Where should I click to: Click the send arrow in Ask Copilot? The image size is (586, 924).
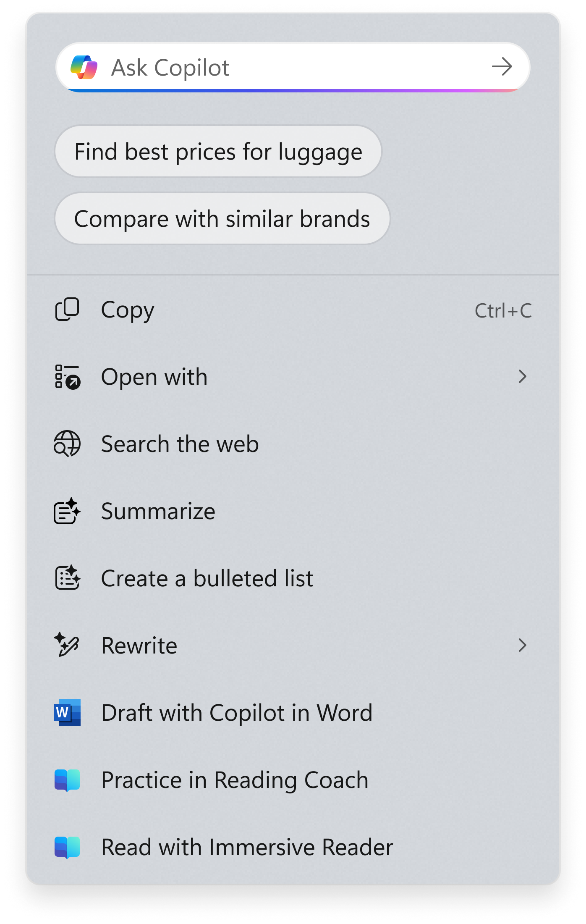coord(502,67)
